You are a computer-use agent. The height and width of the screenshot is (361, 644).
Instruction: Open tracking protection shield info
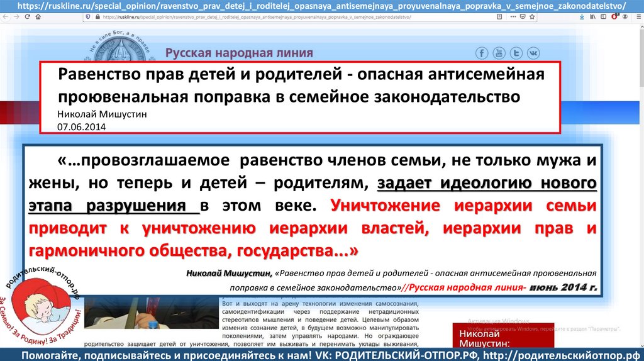[88, 17]
